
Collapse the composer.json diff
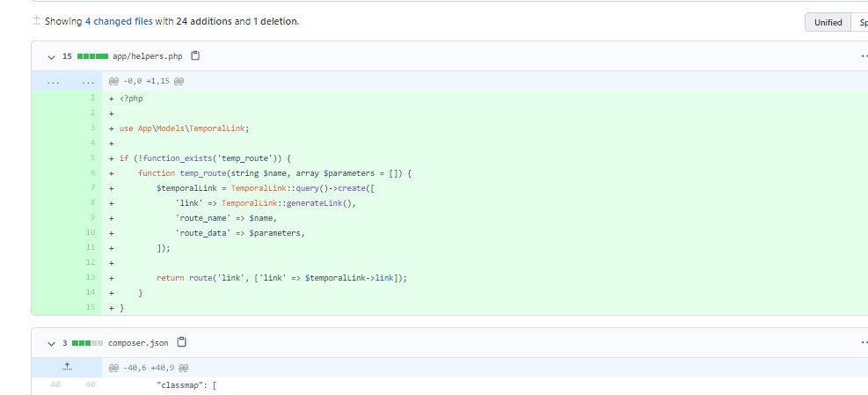point(52,343)
